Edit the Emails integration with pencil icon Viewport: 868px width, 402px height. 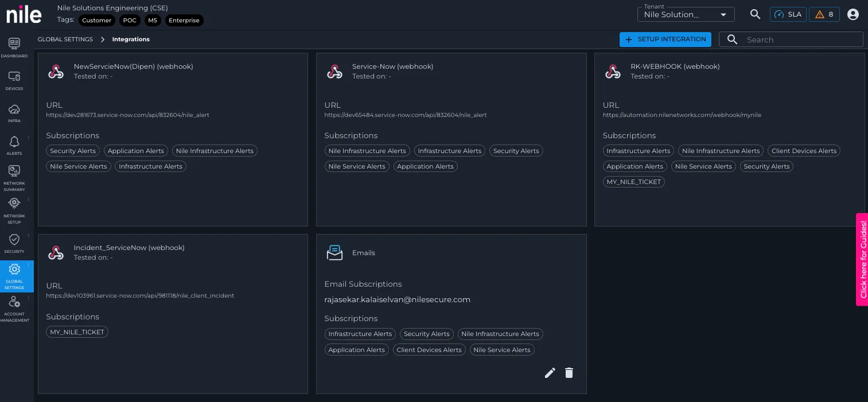[x=550, y=373]
